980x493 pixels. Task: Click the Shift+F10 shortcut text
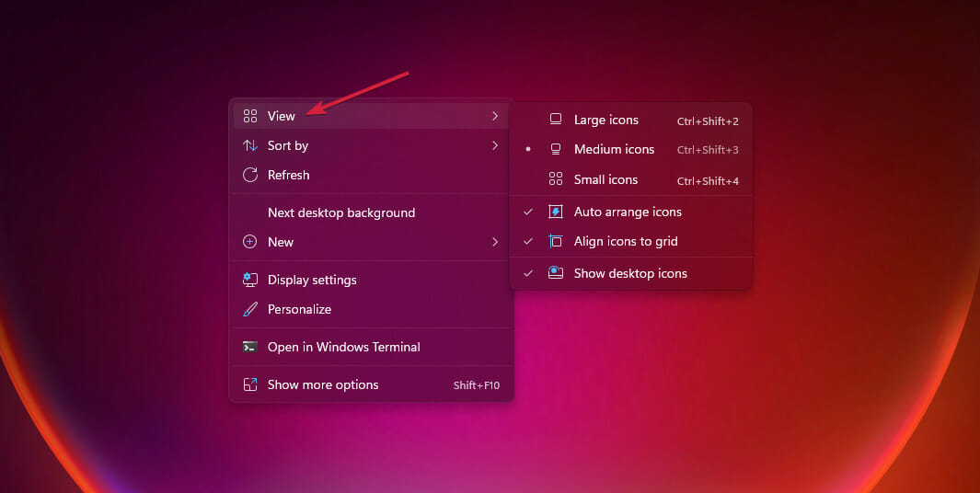click(x=477, y=385)
